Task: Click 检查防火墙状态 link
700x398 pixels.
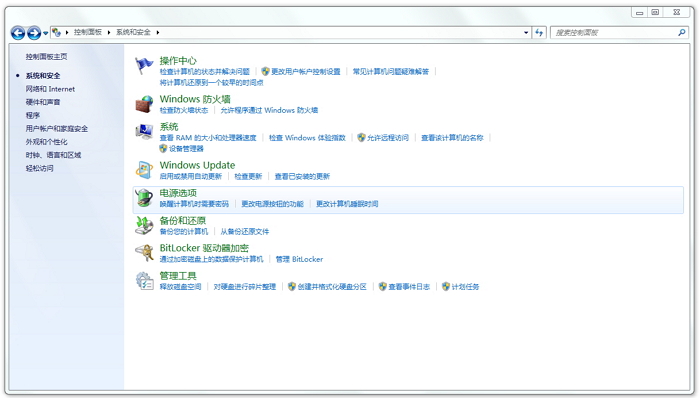Action: pos(184,110)
